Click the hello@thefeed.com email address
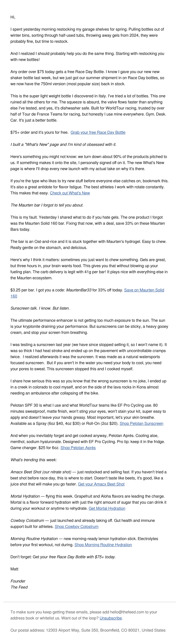Image resolution: width=176 pixels, height=644 pixels. [x=127, y=612]
